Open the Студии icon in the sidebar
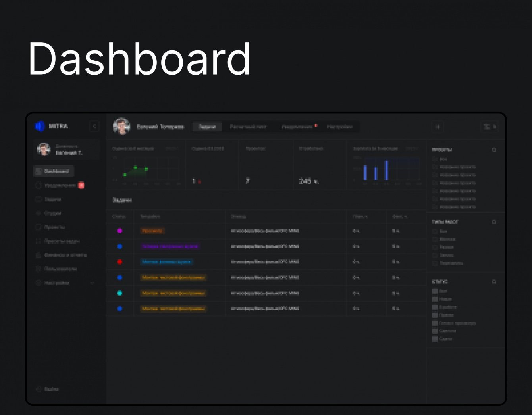 [x=39, y=213]
